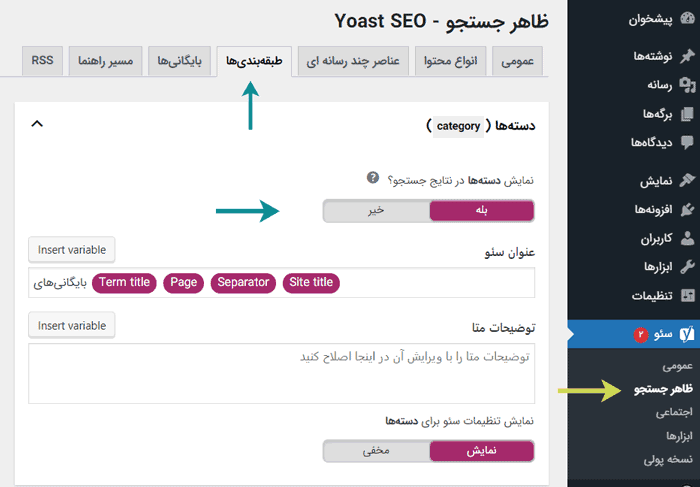This screenshot has height=487, width=700.
Task: Click the Term title variable tag
Action: 124,283
